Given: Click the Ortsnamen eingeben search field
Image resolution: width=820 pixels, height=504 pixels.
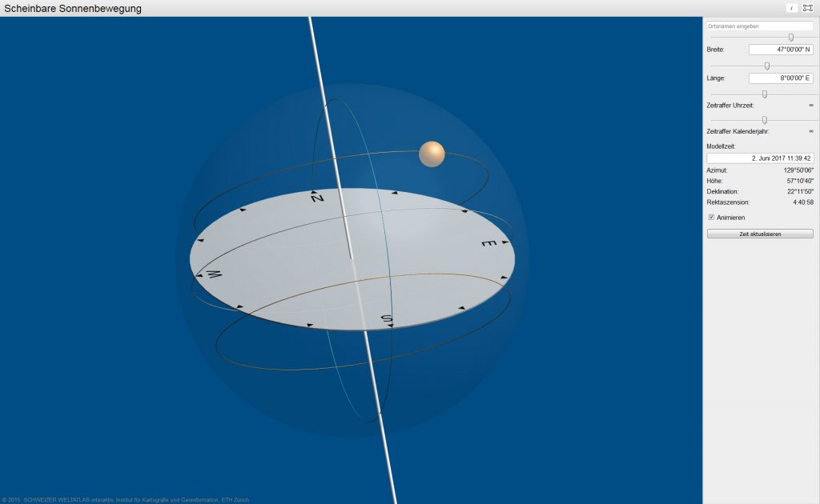Looking at the screenshot, I should (x=760, y=26).
